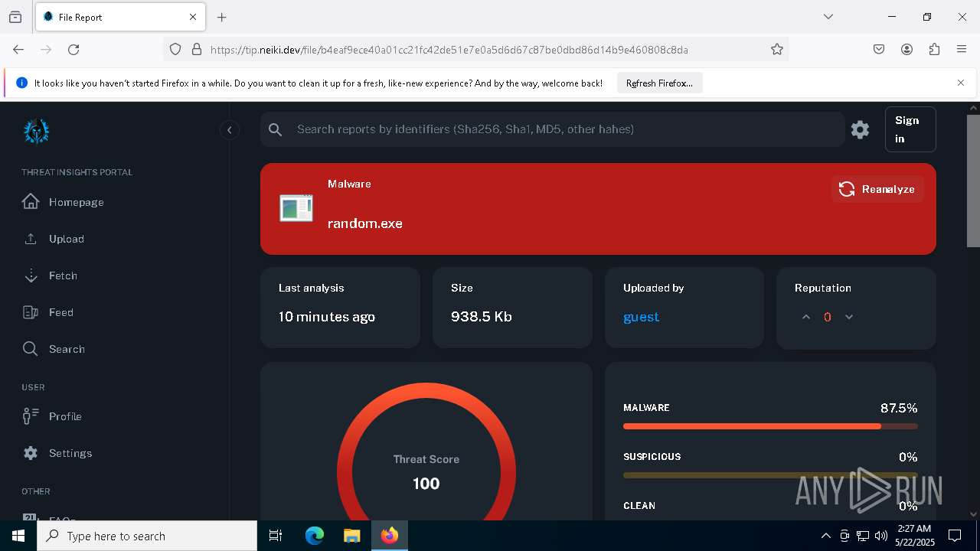Show site security lock information
980x551 pixels.
tap(197, 49)
